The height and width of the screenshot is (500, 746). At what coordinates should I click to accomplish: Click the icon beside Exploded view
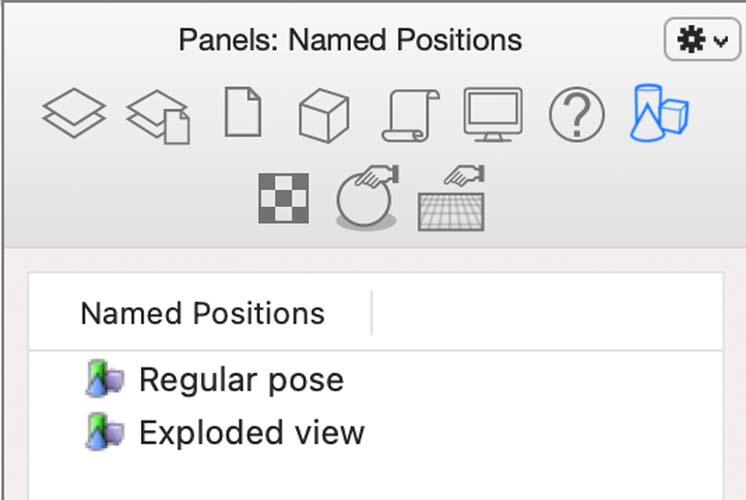click(105, 431)
